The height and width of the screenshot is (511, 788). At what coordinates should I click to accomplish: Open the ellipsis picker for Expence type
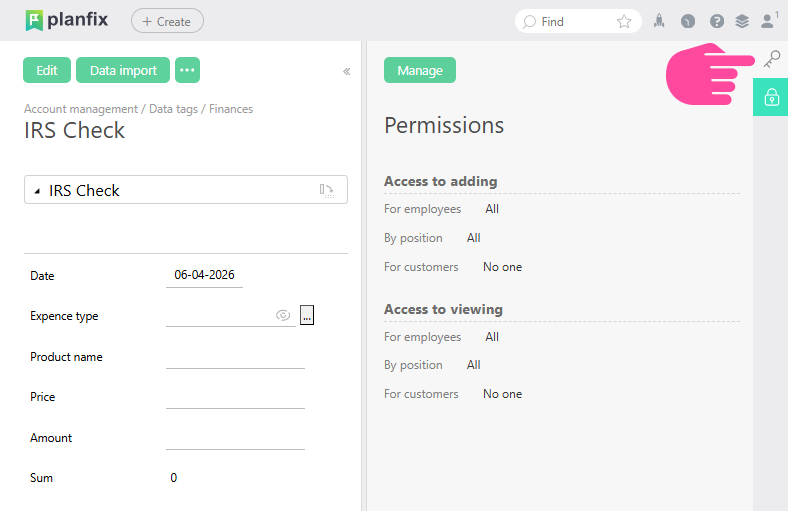pyautogui.click(x=307, y=315)
